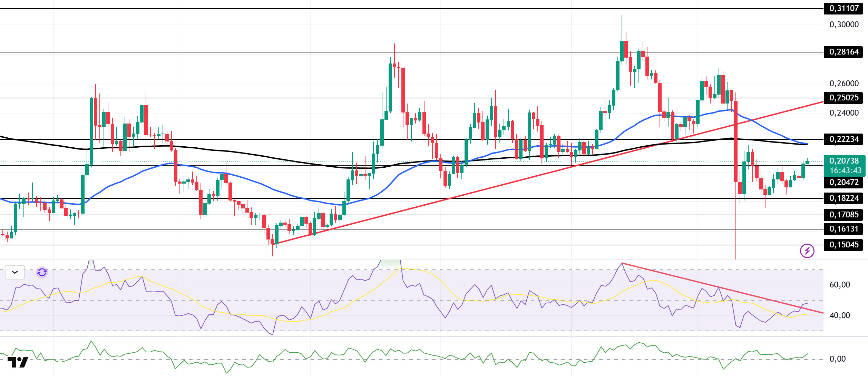Screen dimensions: 868x382
Task: Select the 0,28164 horizontal line label
Action: tap(843, 52)
